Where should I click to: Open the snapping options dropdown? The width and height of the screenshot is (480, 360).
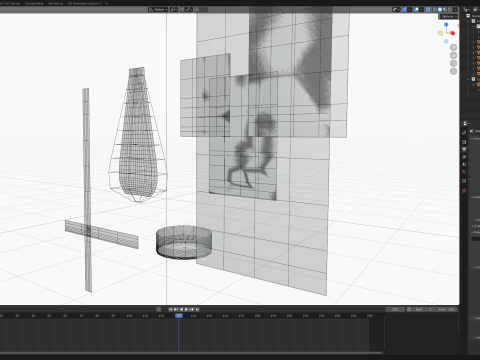click(x=189, y=9)
